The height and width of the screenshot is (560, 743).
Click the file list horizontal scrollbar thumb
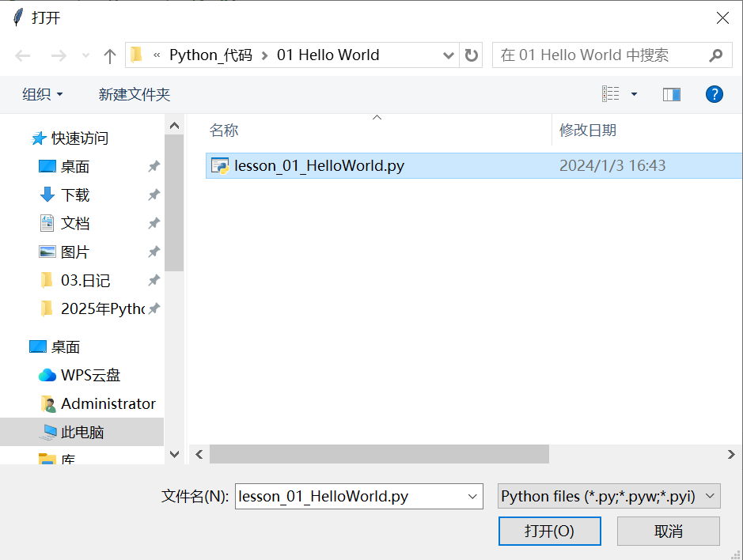(379, 454)
